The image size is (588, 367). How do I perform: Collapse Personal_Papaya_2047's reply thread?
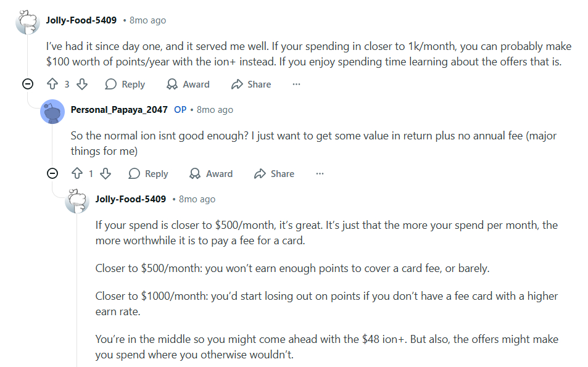coord(52,173)
